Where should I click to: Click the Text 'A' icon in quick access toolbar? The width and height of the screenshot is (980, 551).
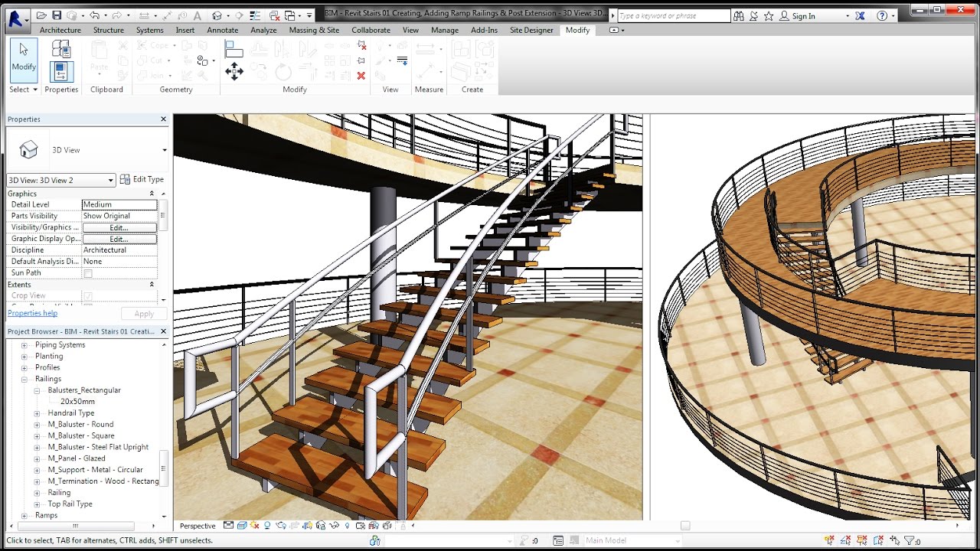[197, 15]
